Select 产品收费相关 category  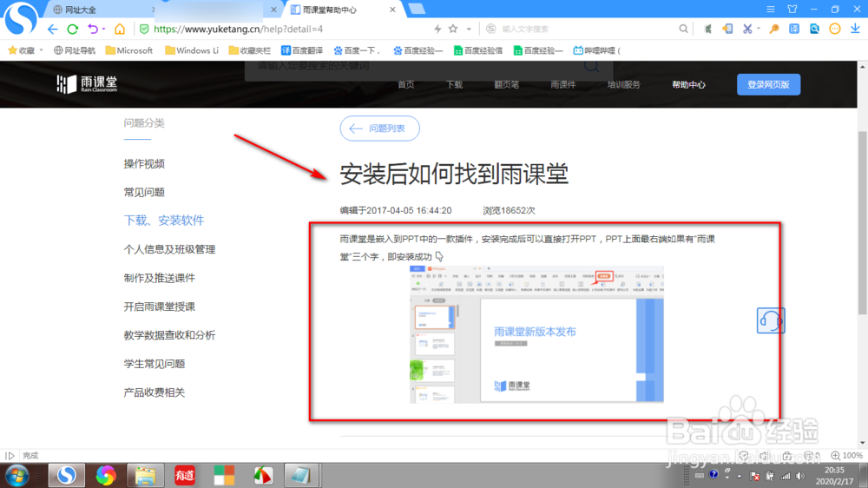[155, 392]
